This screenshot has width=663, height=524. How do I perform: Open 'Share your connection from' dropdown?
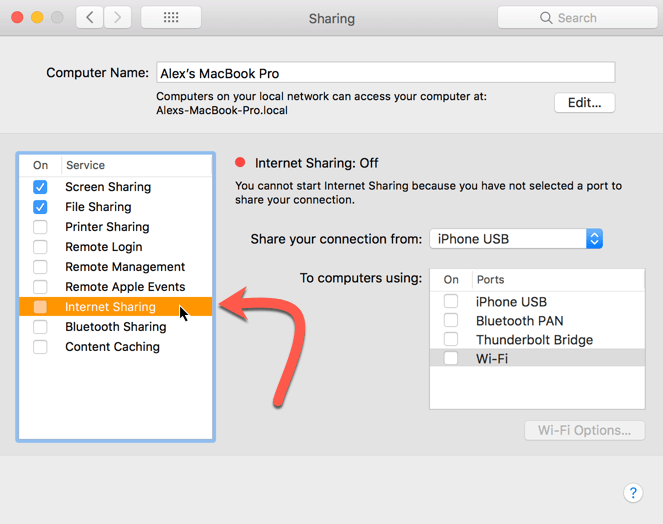(516, 239)
